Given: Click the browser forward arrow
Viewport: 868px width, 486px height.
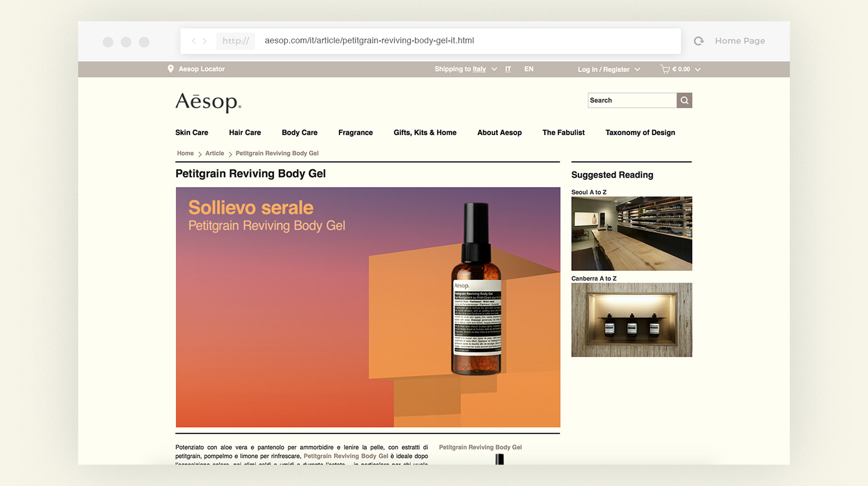Looking at the screenshot, I should point(205,41).
